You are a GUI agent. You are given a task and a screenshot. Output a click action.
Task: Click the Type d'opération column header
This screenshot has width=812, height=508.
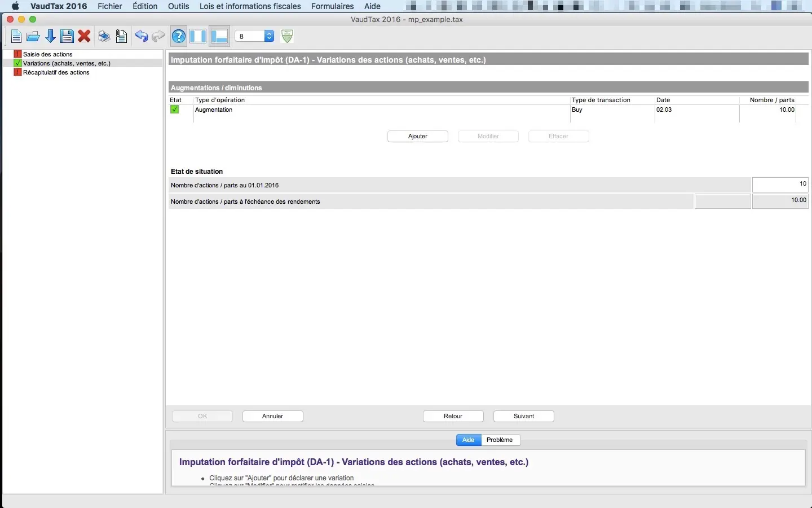(x=382, y=100)
